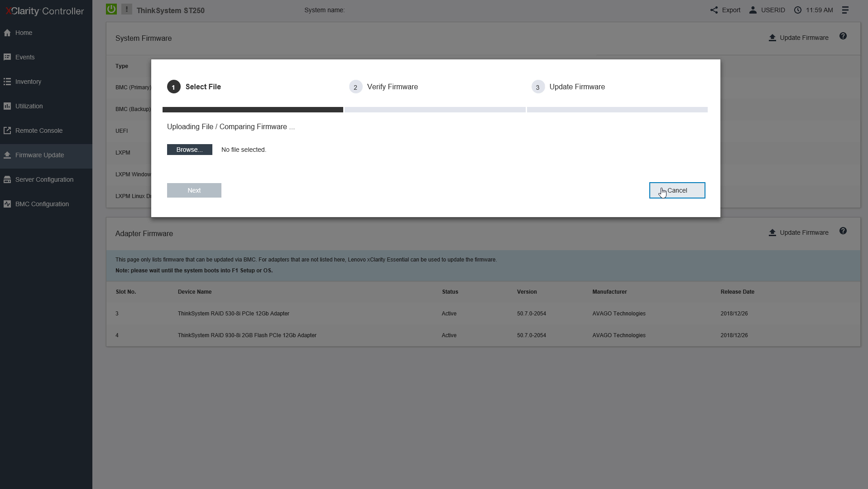This screenshot has height=489, width=868.
Task: Click the ThinkSystem ST250 title
Action: point(171,10)
